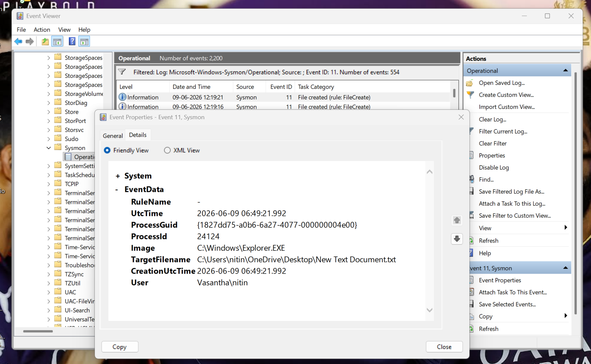591x364 pixels.
Task: Sort events by the Date and Time column
Action: click(201, 87)
